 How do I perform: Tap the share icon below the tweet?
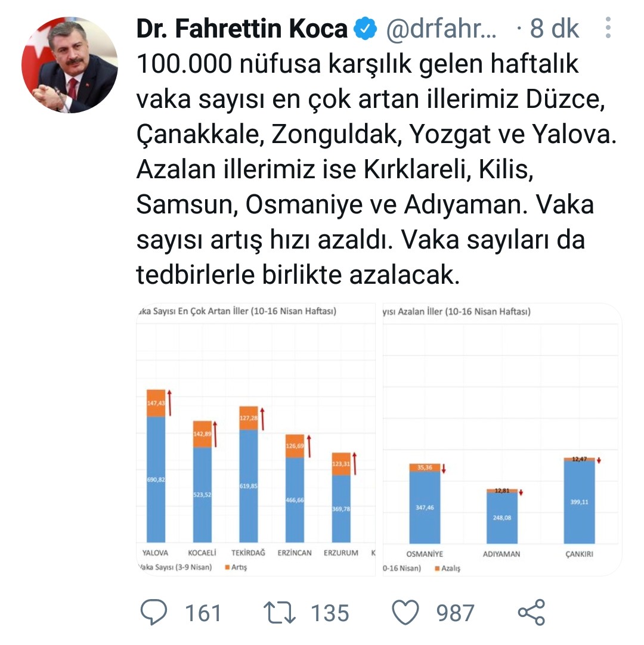tap(531, 612)
